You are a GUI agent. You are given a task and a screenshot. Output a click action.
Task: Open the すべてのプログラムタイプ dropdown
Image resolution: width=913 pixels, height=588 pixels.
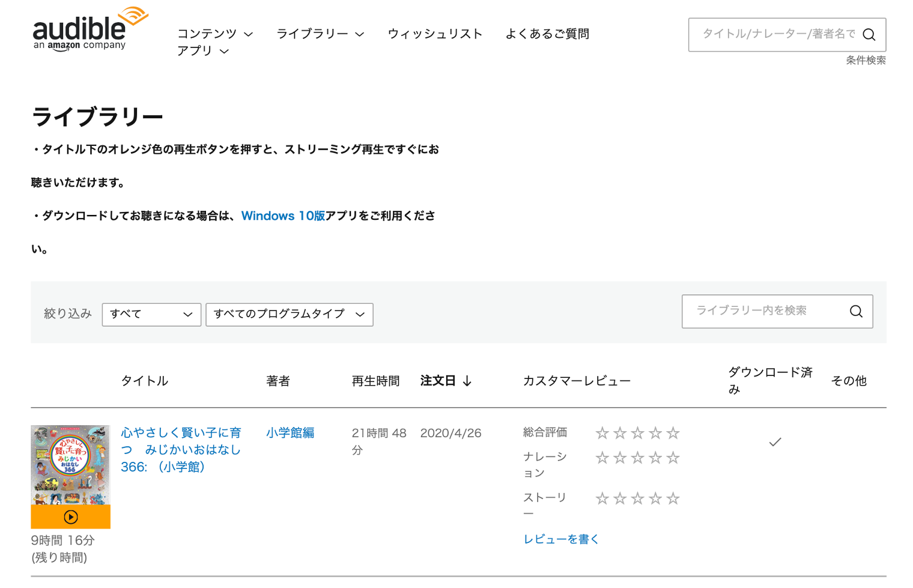click(289, 314)
